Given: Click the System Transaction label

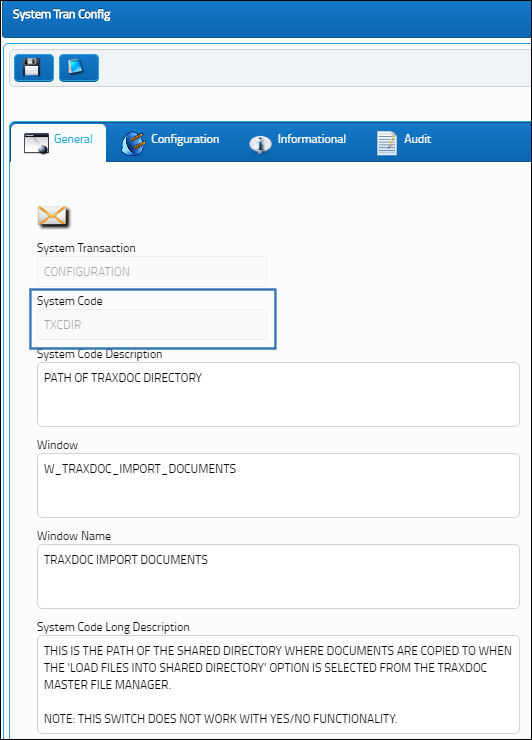Looking at the screenshot, I should pyautogui.click(x=86, y=248).
